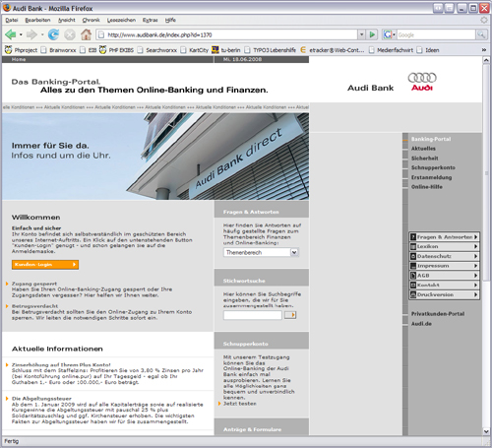
Task: Open the PHP EKIBS bookmark
Action: pos(116,50)
